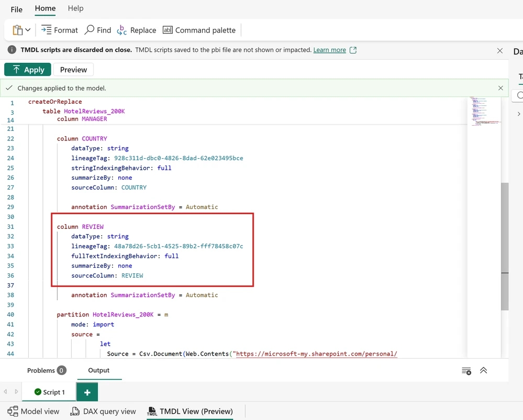Dismiss the Changes applied message
Viewport: 523px width, 420px height.
click(500, 88)
